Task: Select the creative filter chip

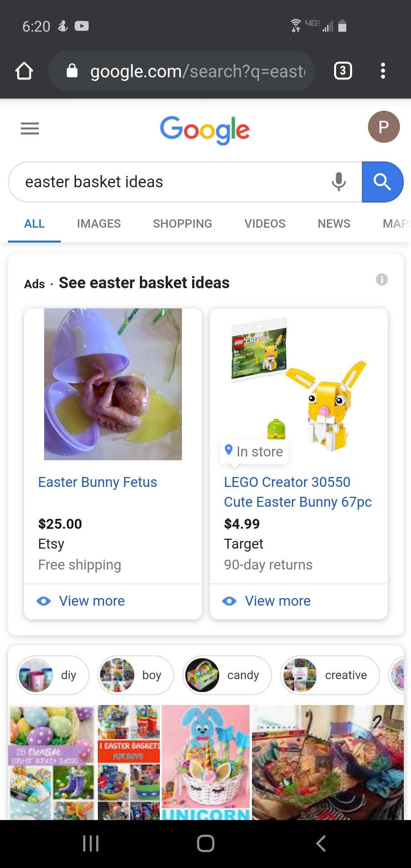Action: click(330, 675)
